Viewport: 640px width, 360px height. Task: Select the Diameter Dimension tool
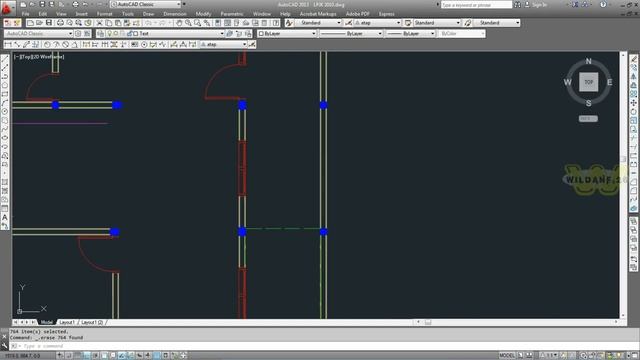(65, 44)
